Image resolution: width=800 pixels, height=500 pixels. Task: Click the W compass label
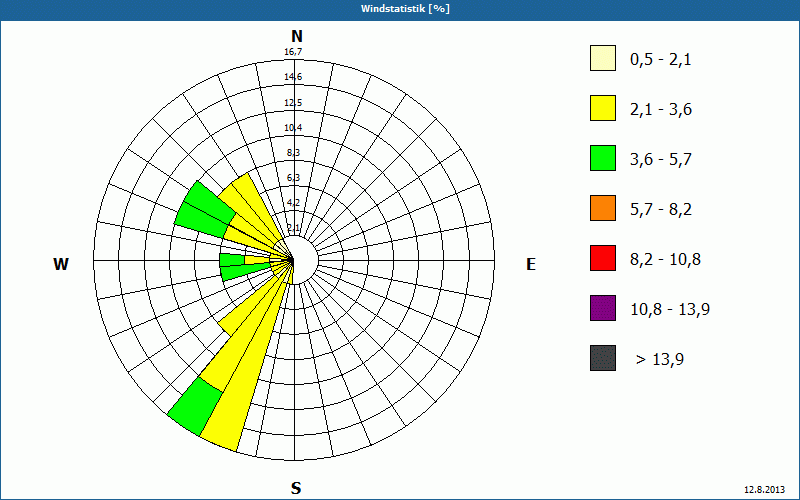tap(61, 264)
